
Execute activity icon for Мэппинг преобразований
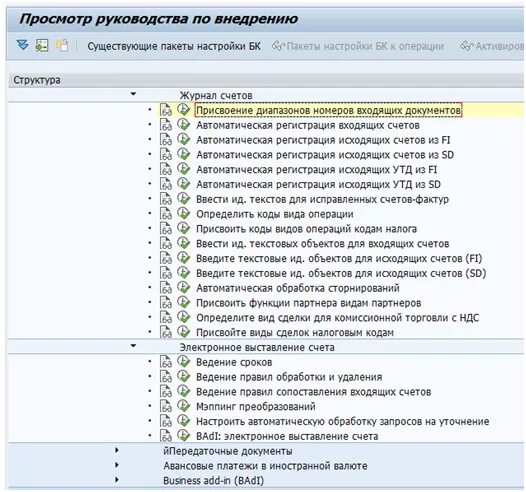(183, 406)
